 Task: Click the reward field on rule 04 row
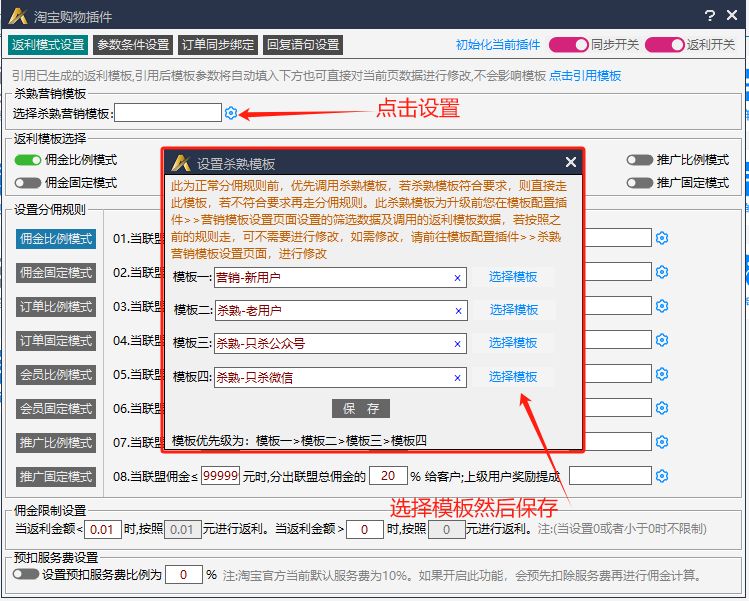pyautogui.click(x=617, y=340)
